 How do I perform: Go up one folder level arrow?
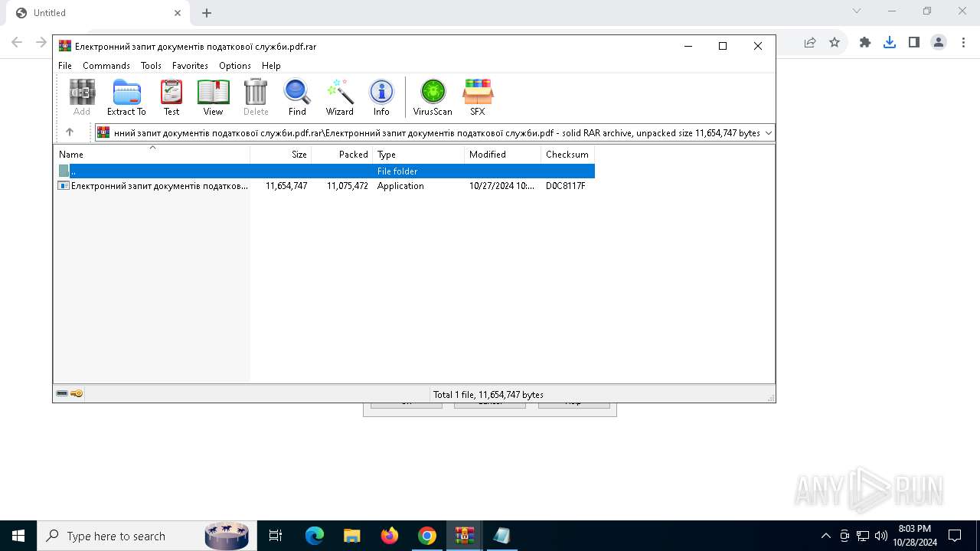pyautogui.click(x=70, y=132)
